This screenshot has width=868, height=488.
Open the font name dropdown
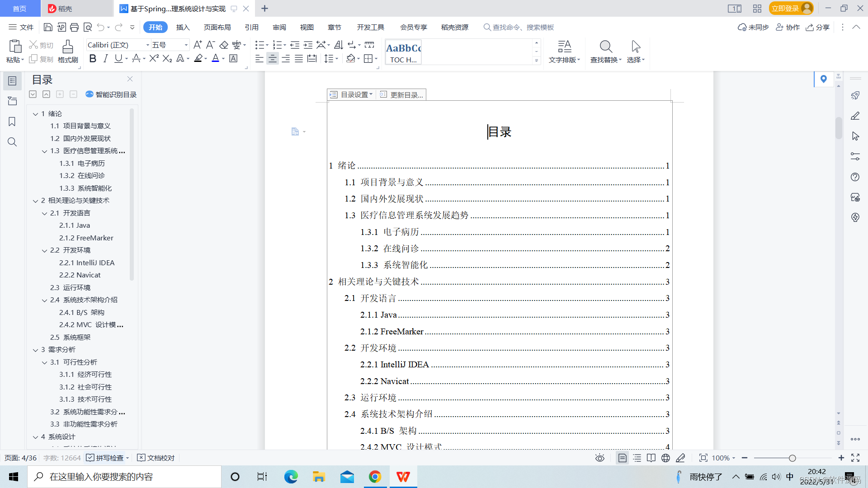[147, 45]
